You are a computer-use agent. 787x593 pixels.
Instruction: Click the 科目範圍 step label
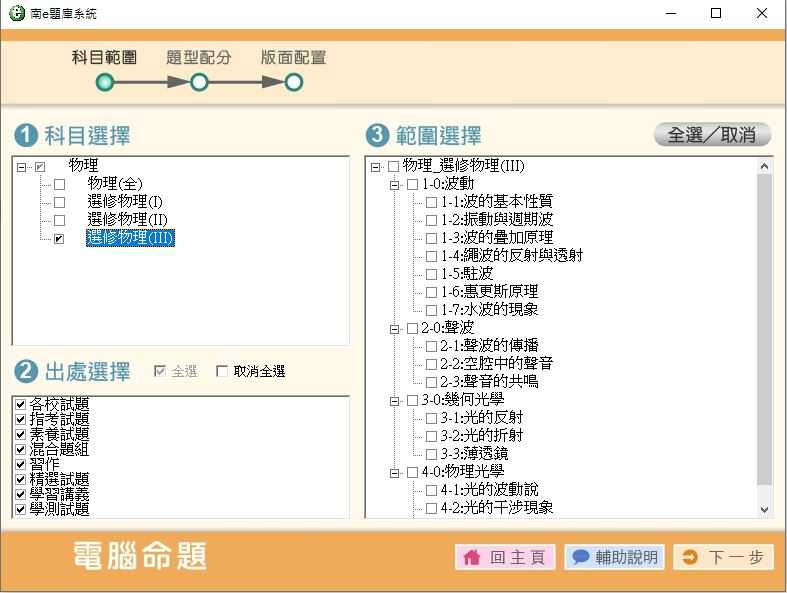(x=104, y=57)
